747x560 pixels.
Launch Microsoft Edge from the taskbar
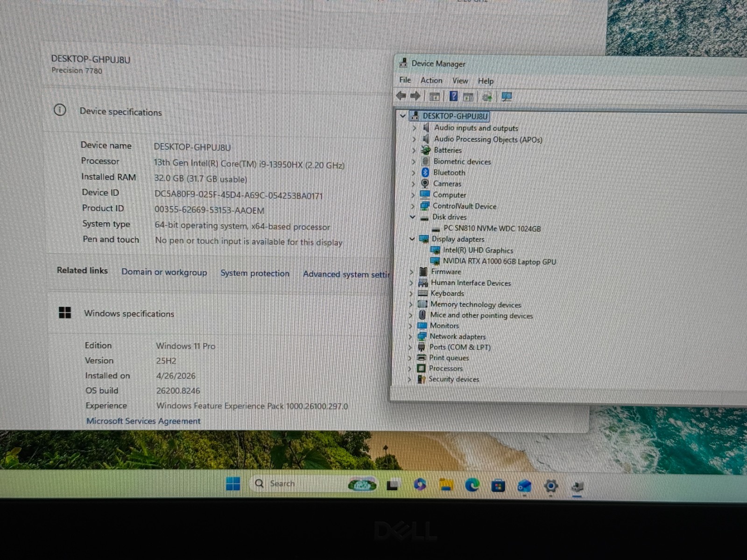[x=472, y=485]
